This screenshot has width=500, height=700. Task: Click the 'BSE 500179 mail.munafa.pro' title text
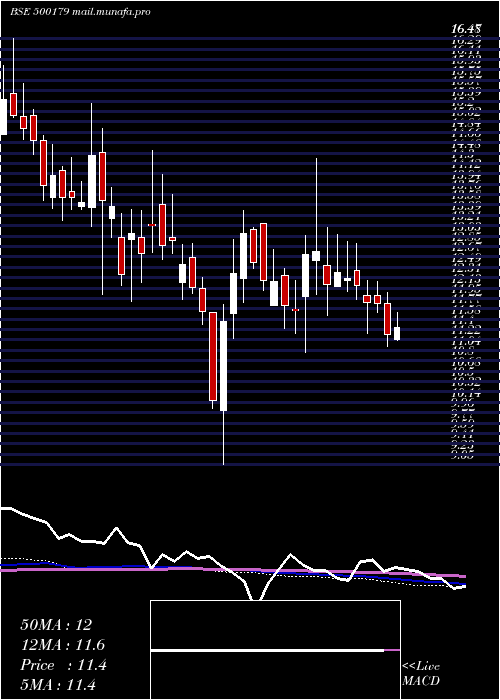coord(80,12)
